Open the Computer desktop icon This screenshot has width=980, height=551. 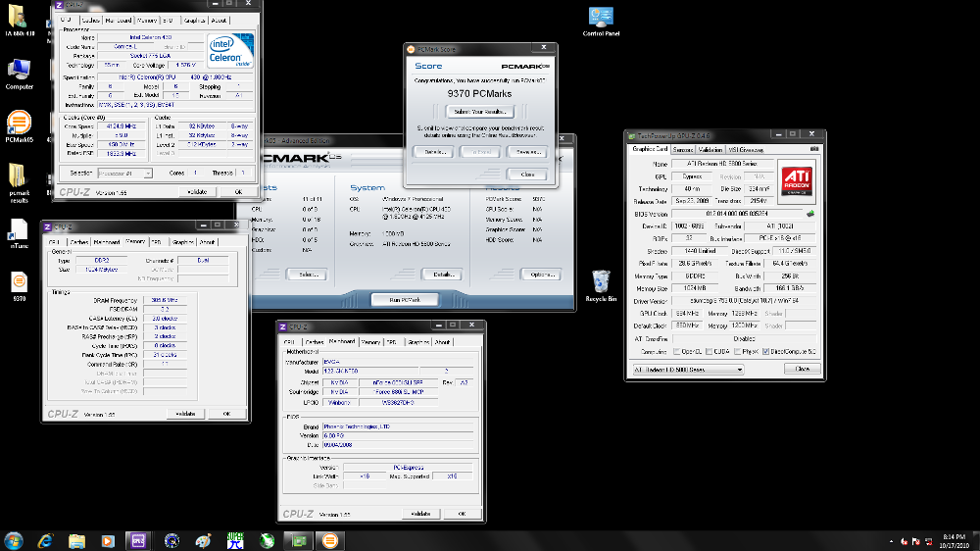[x=19, y=75]
